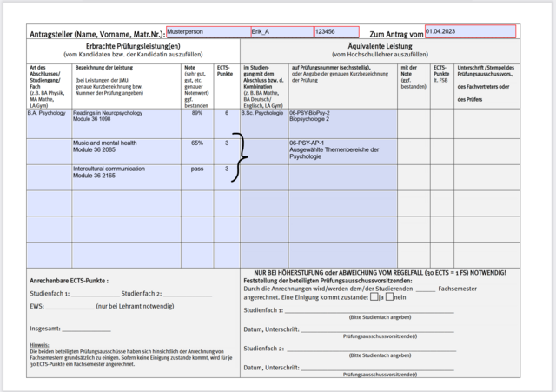The image size is (556, 392).
Task: Click the 'Insgesamt' total ECTS line
Action: [x=85, y=330]
